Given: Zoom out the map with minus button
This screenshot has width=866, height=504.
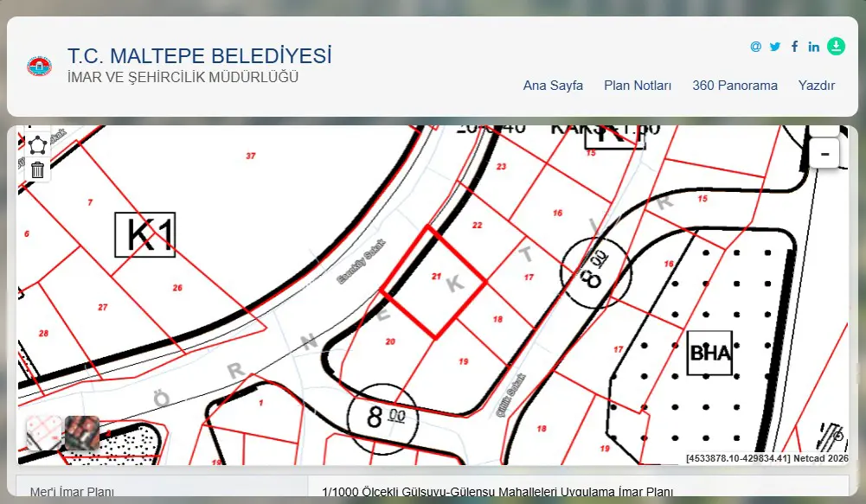Looking at the screenshot, I should (824, 154).
